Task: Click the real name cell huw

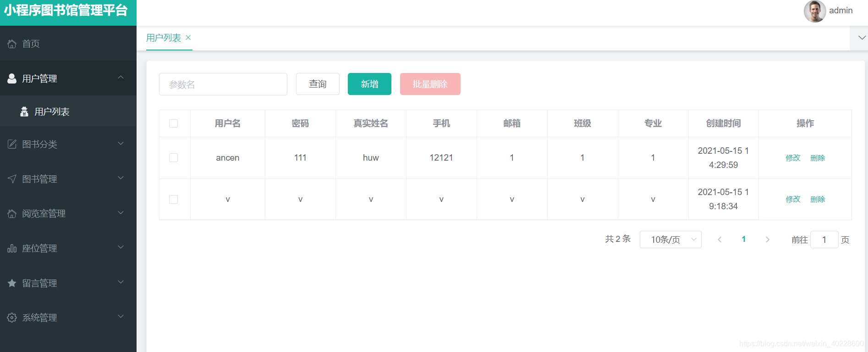Action: 371,158
